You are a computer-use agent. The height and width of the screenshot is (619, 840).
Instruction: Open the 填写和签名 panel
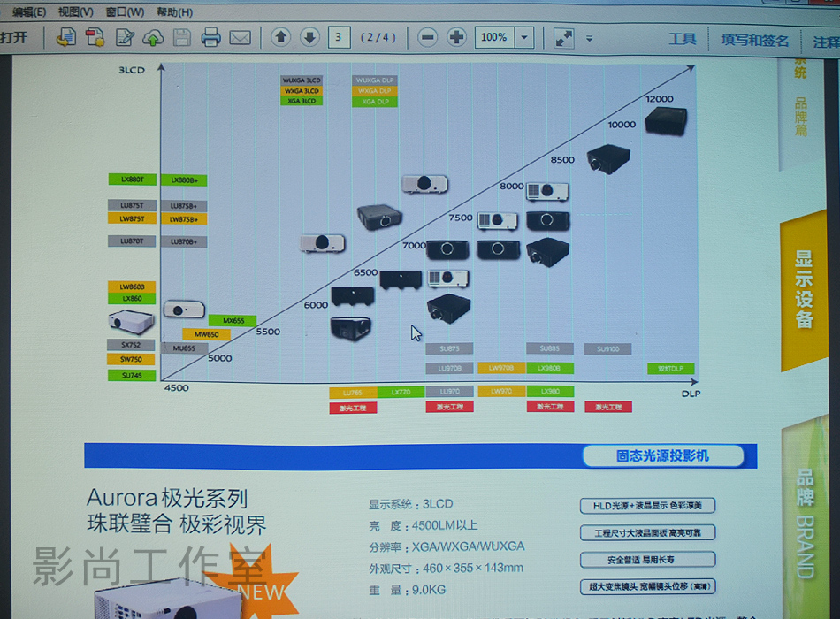[755, 40]
